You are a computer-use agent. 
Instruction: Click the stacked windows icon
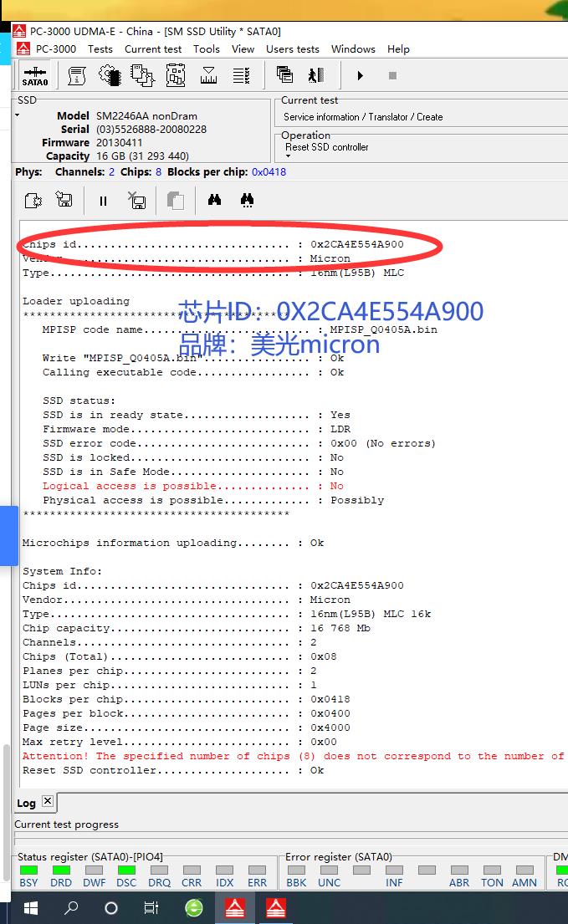click(284, 74)
